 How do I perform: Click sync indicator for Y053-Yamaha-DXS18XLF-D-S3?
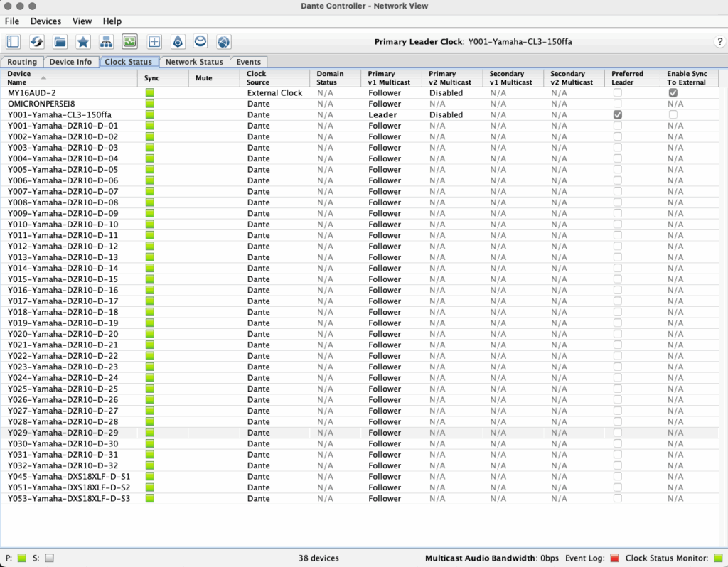point(149,498)
